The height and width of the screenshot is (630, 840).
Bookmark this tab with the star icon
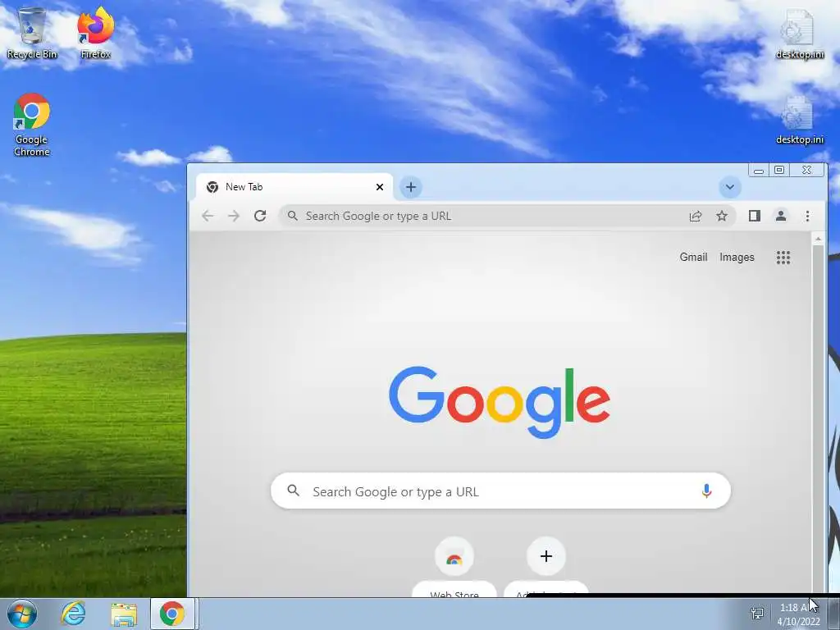click(x=722, y=216)
